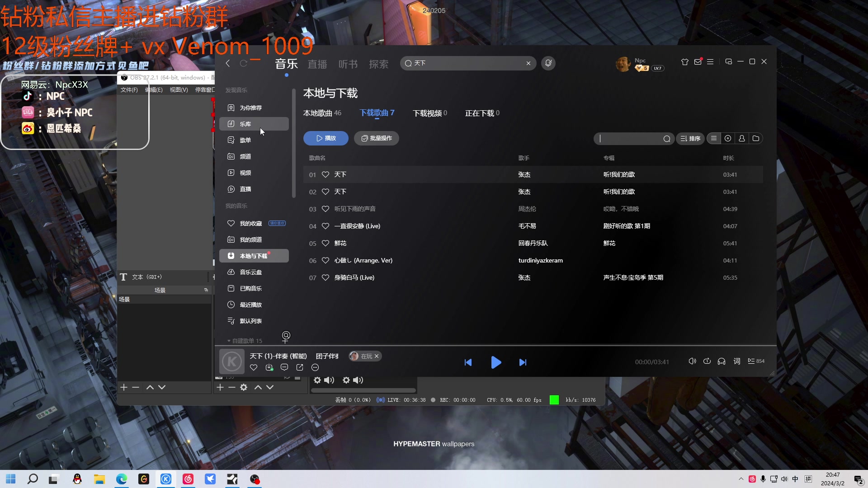Click the share icon in player bar
This screenshot has width=868, height=488.
tap(300, 367)
